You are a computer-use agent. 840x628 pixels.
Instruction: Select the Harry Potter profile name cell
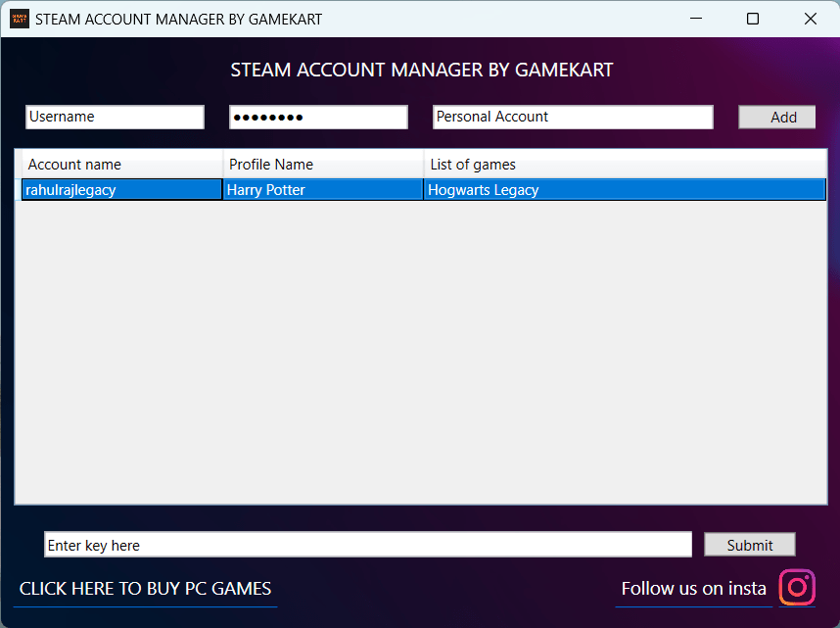(323, 190)
